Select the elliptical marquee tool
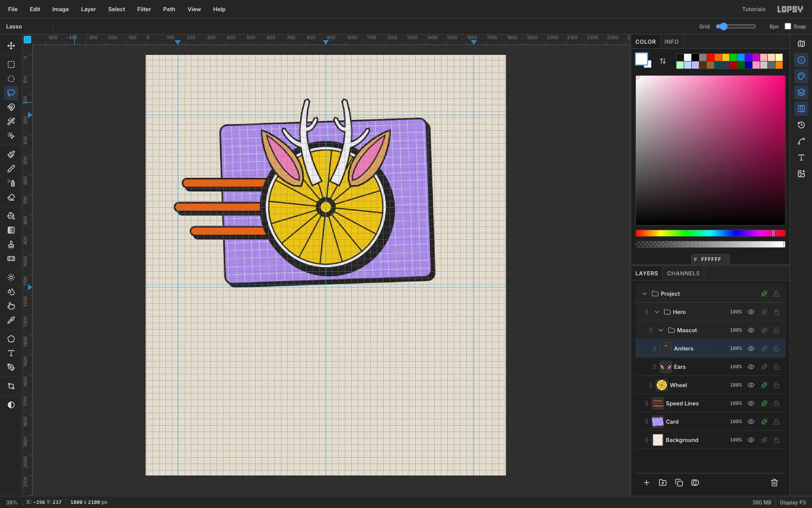This screenshot has height=508, width=812. tap(11, 79)
